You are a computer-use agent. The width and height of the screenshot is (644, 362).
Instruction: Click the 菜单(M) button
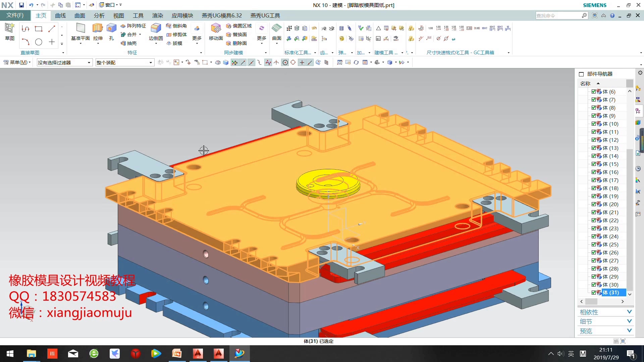(x=17, y=62)
